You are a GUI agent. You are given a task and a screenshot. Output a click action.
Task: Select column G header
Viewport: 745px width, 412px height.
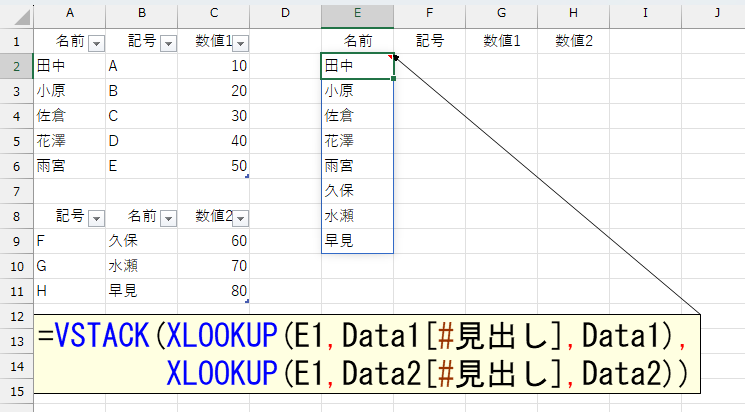pos(502,13)
